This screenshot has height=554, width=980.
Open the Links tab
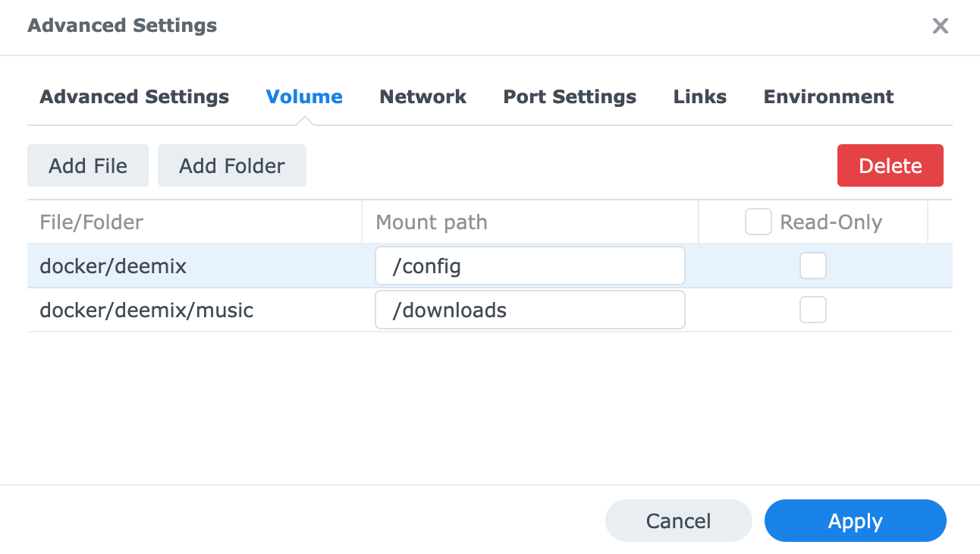(699, 97)
